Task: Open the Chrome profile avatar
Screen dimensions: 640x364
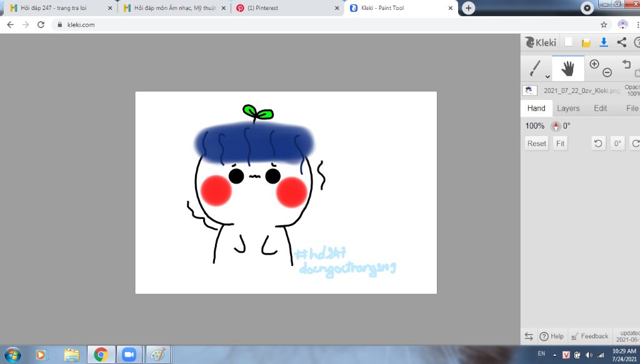Action: 622,24
